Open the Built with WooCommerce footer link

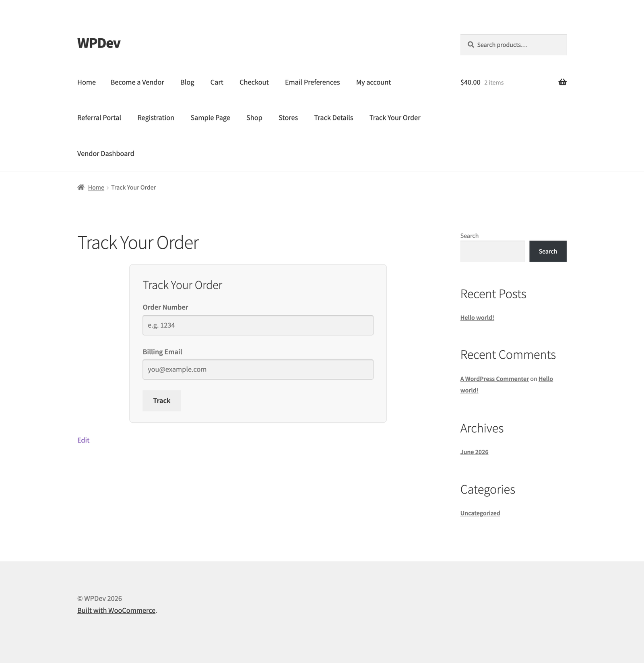pyautogui.click(x=116, y=610)
